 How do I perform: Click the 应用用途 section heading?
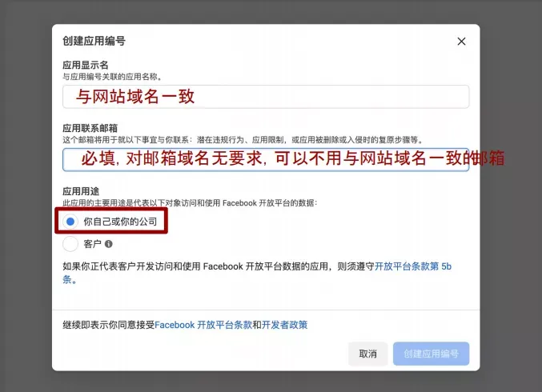[x=81, y=191]
